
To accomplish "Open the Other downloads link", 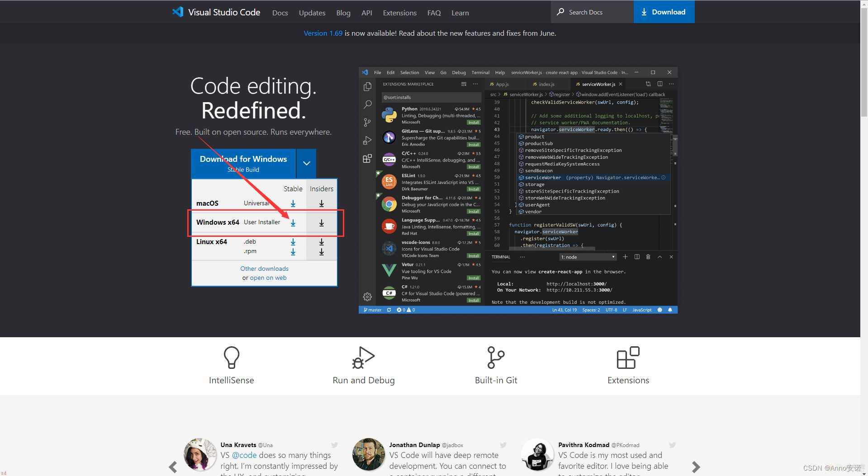I will click(264, 269).
